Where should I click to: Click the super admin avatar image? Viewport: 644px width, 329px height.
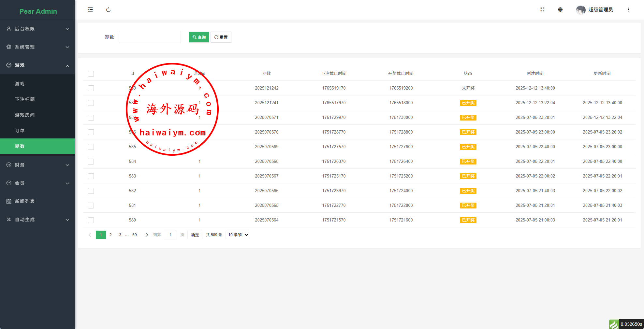click(580, 10)
